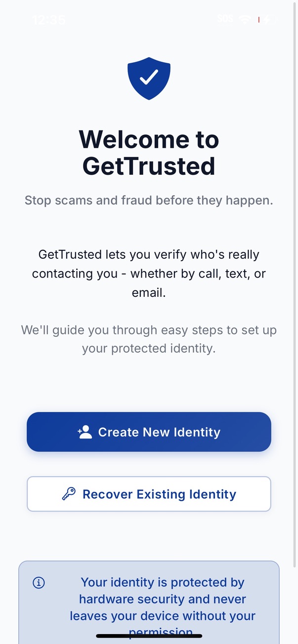298x644 pixels.
Task: Tap the 12:35 clock in status bar
Action: (48, 20)
